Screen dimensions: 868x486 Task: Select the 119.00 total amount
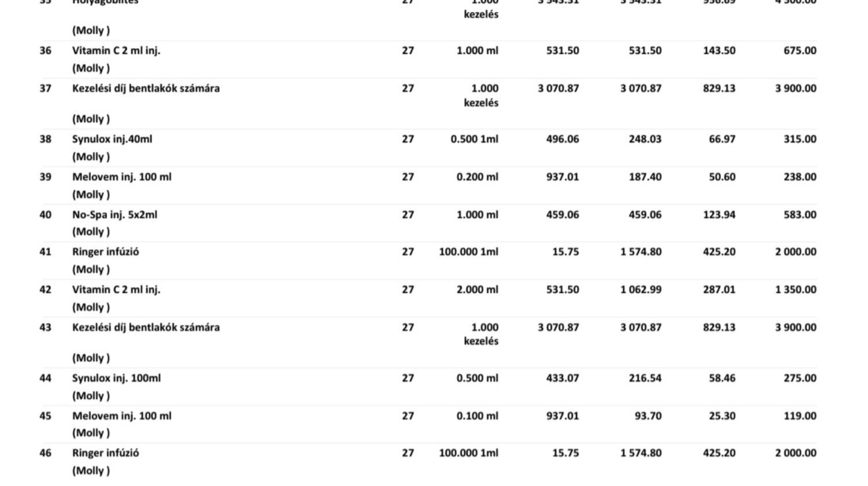coord(800,416)
